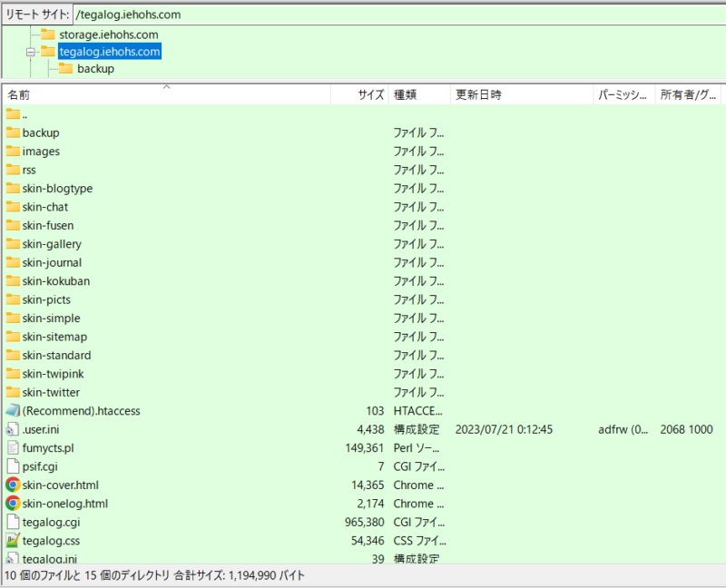This screenshot has height=588, width=726.
Task: Select skin-onelog.html Chrome icon
Action: 13,504
